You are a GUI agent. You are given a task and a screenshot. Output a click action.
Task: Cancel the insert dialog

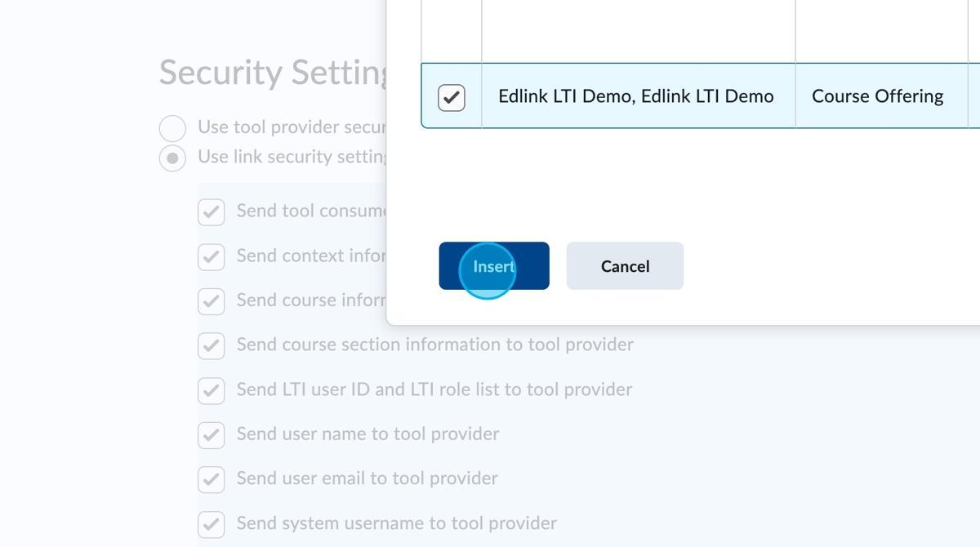point(625,266)
